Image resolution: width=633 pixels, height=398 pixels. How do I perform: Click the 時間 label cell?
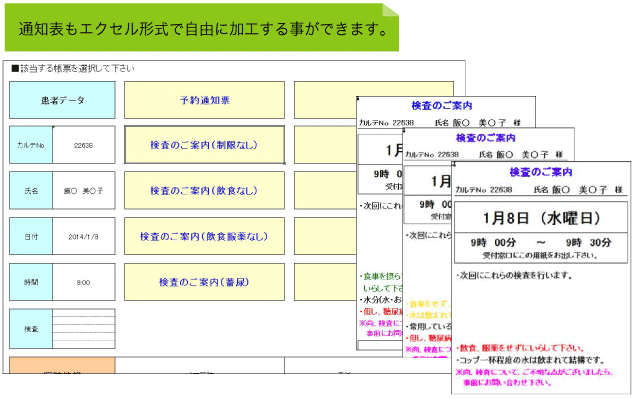[x=31, y=282]
